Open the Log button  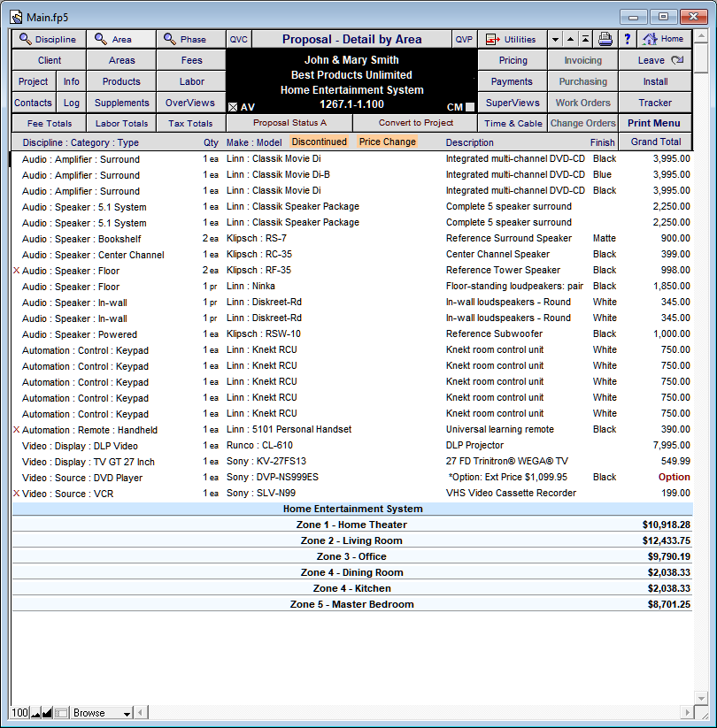pos(71,103)
